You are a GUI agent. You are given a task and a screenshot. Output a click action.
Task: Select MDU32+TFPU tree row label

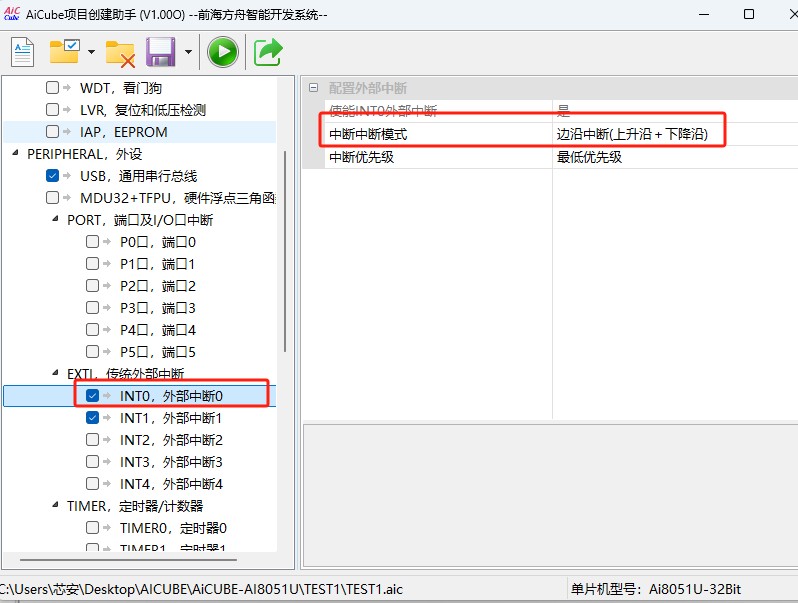(178, 198)
